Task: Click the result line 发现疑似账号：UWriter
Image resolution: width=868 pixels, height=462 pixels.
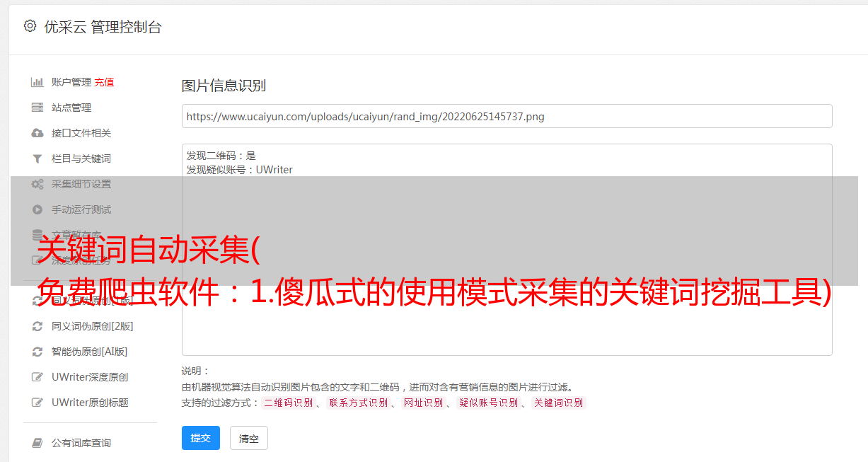Action: [x=240, y=170]
